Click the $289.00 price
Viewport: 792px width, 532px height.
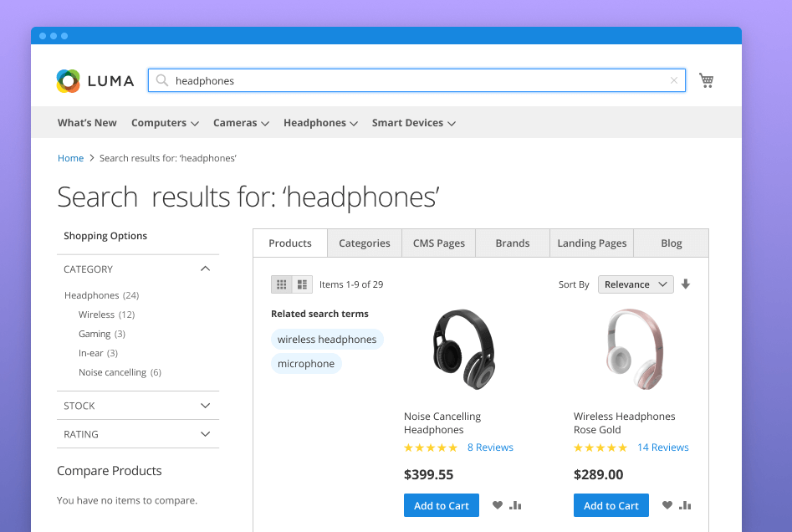[x=598, y=474]
